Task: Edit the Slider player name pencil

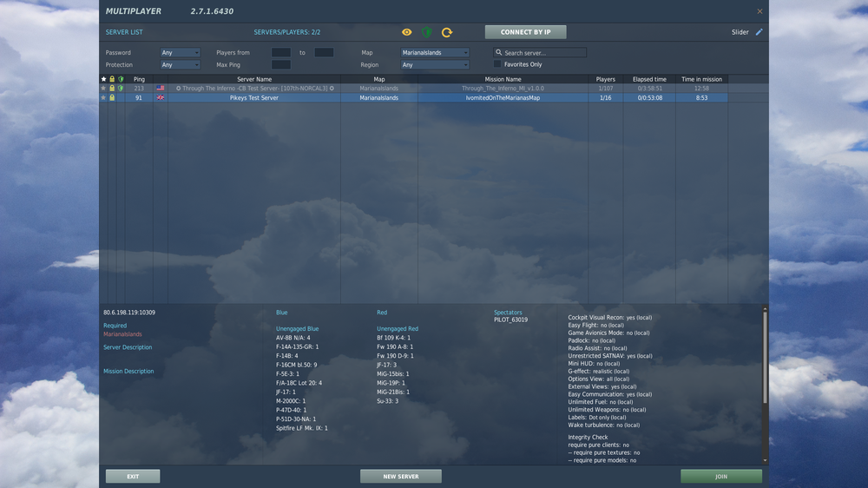Action: click(759, 32)
